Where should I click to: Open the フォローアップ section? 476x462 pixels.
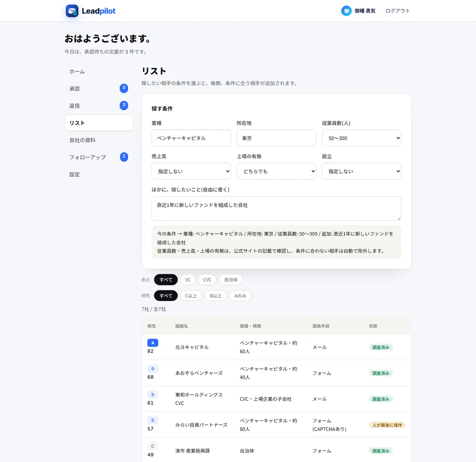coord(98,157)
